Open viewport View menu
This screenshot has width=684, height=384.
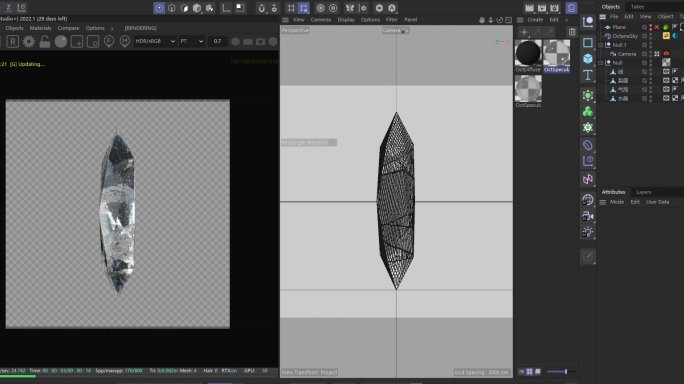[298, 20]
